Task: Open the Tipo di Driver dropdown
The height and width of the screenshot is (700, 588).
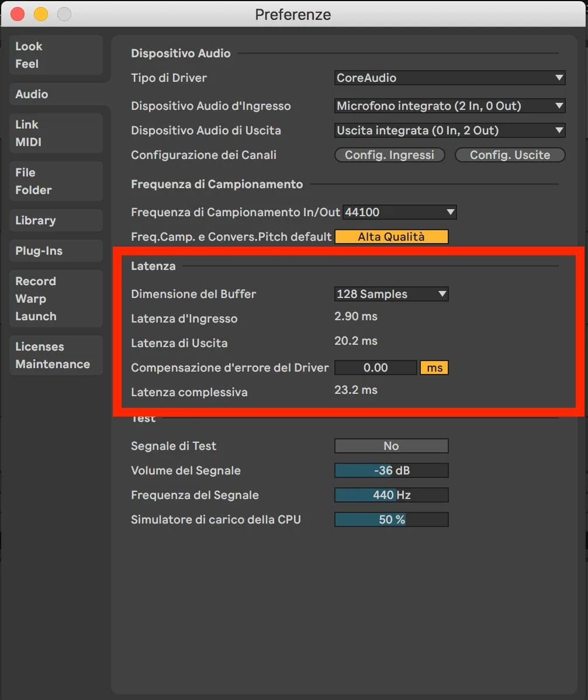Action: pyautogui.click(x=449, y=78)
